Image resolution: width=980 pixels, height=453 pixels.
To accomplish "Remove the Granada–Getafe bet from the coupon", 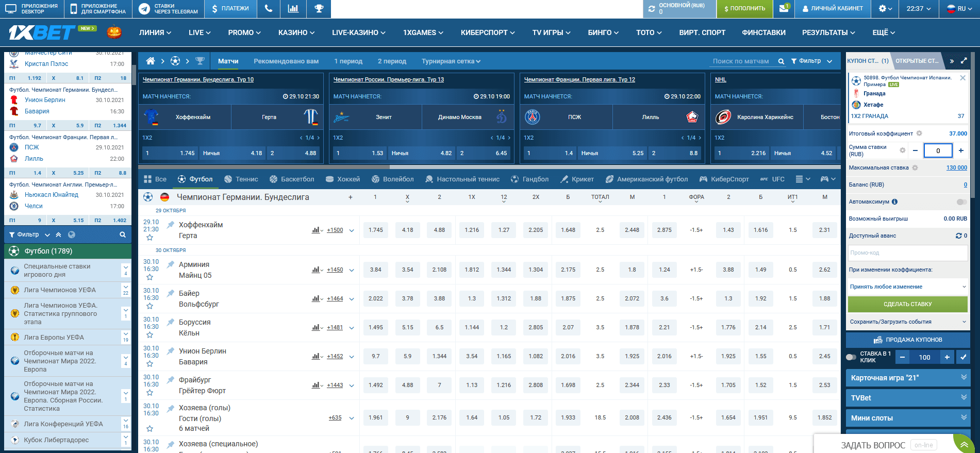I will pos(962,78).
